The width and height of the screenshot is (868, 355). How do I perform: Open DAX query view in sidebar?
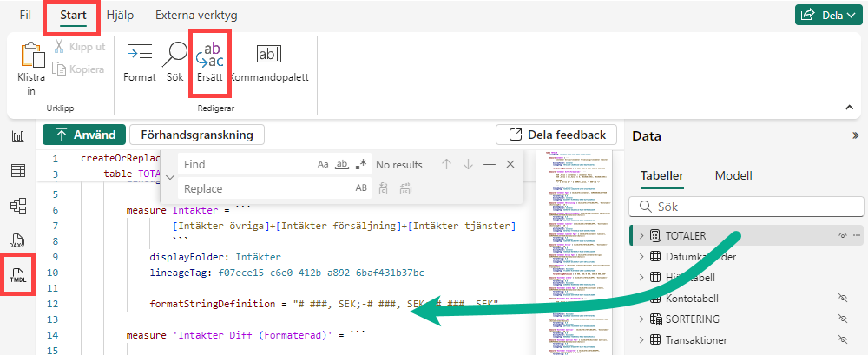coord(18,240)
